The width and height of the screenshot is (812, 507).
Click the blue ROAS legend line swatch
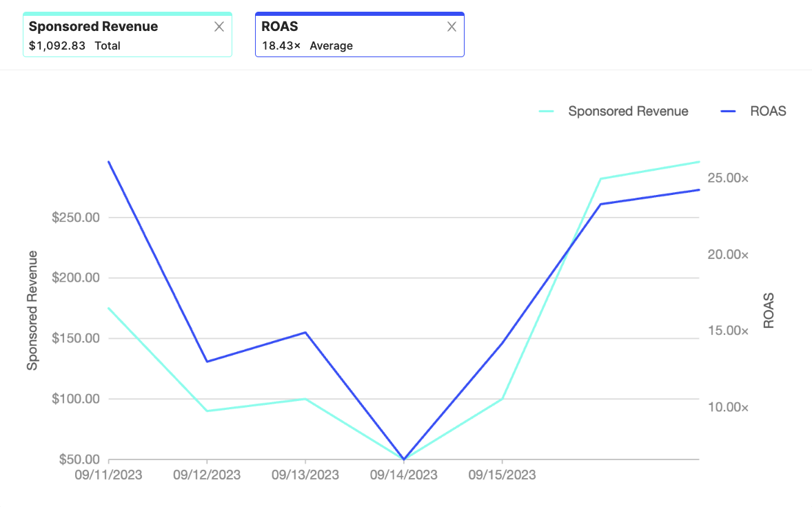pyautogui.click(x=729, y=111)
